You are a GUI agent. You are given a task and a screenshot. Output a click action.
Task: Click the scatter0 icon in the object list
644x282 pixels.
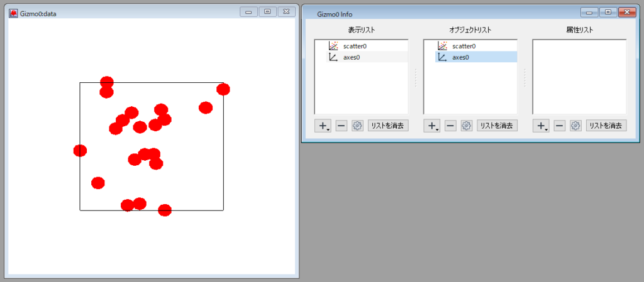[x=442, y=46]
